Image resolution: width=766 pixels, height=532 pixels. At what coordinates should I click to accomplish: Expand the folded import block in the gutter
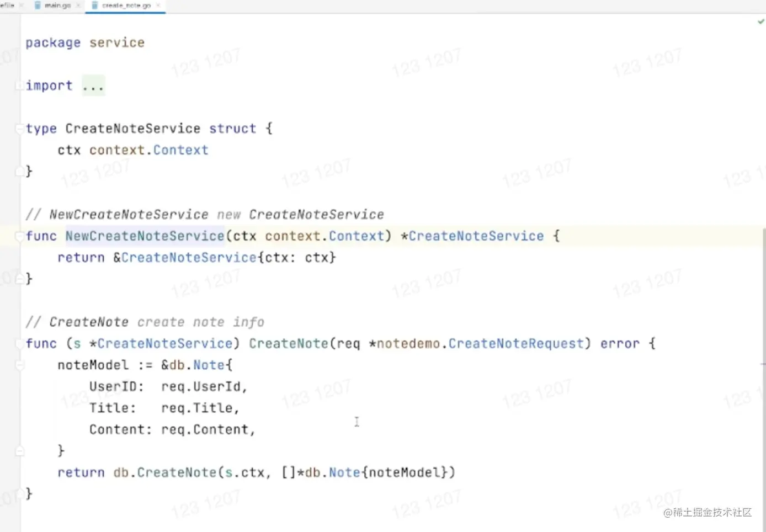click(x=19, y=86)
